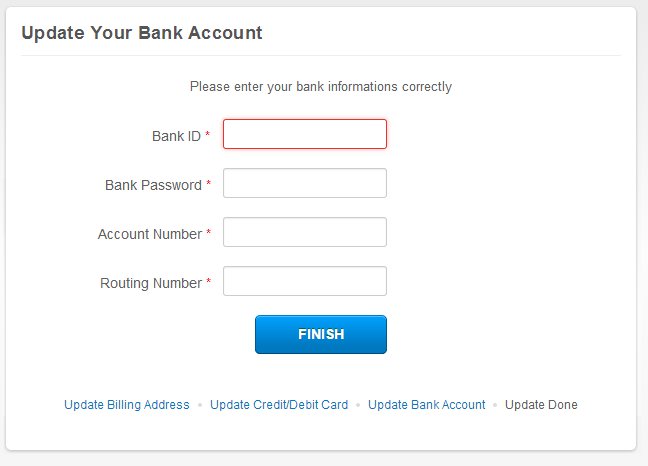Select the Update Done step text
The width and height of the screenshot is (648, 466).
pos(541,405)
